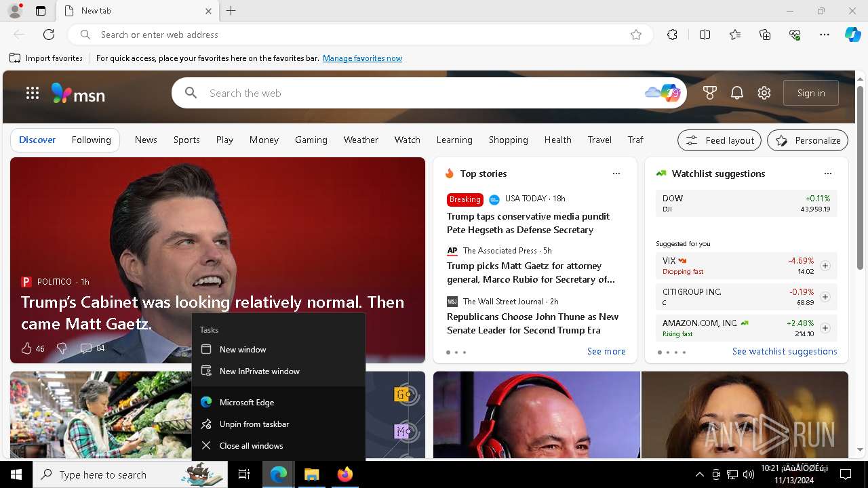Launch Copilot sidebar icon
868x488 pixels.
coord(852,35)
